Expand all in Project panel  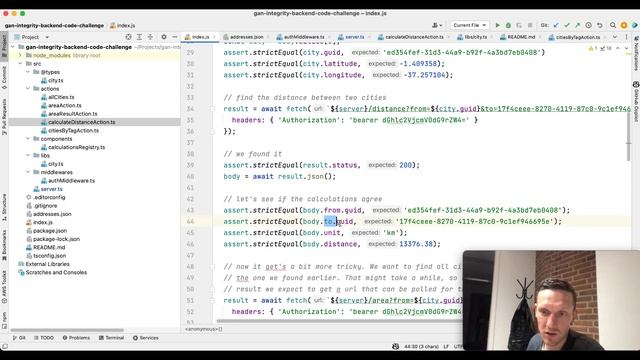click(x=140, y=37)
